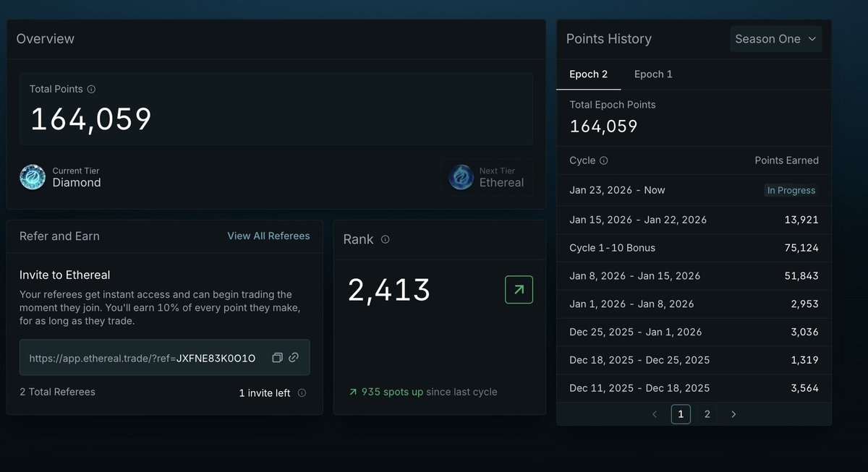Click the Points History panel title
The height and width of the screenshot is (472, 868).
[x=609, y=39]
